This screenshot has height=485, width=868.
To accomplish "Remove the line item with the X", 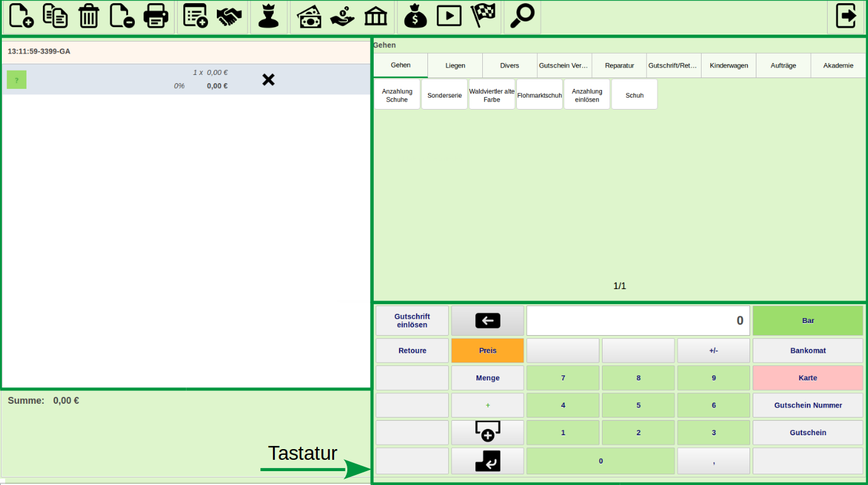I will 269,79.
